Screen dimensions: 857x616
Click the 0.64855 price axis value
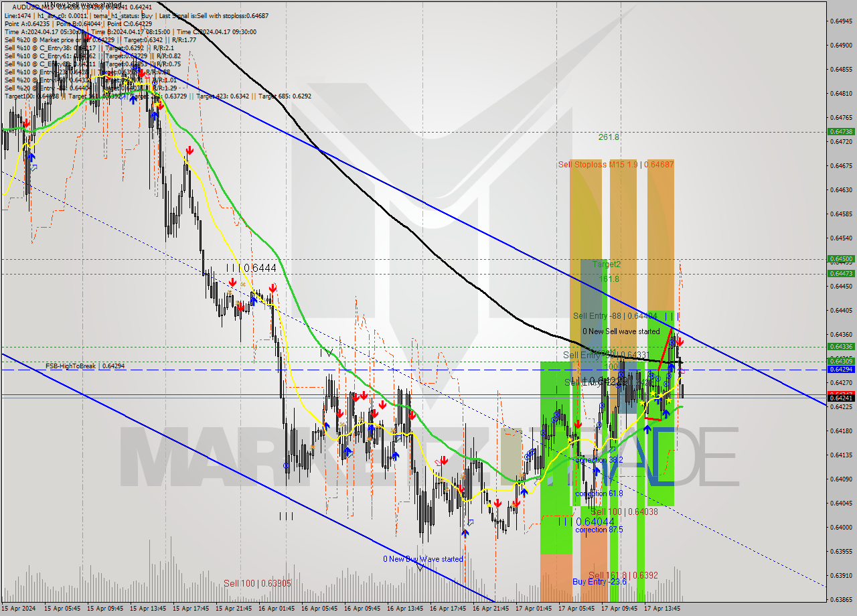(841, 69)
